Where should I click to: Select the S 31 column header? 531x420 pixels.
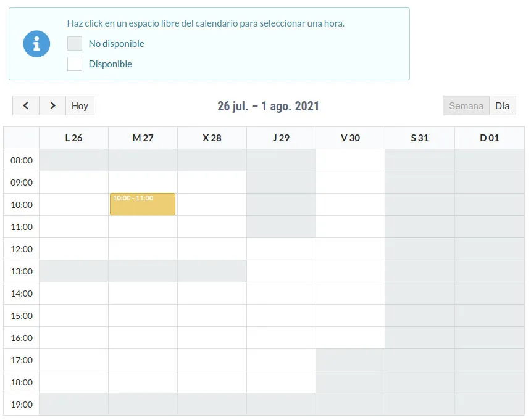tap(420, 138)
